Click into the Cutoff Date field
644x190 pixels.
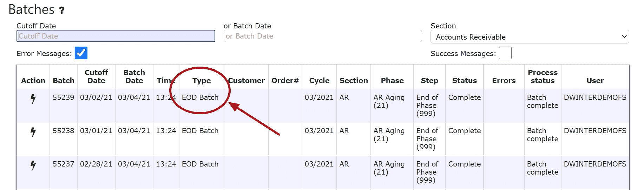tap(116, 36)
